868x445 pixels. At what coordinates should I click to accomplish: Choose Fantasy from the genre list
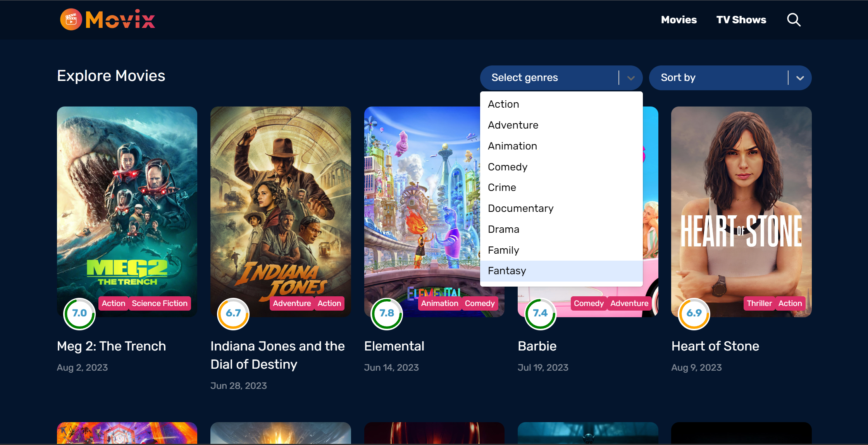[507, 271]
